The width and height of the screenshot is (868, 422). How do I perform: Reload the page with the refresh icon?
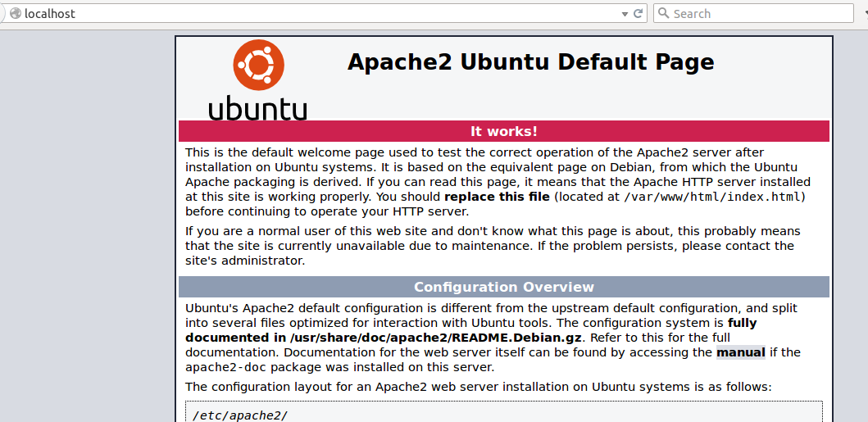638,13
